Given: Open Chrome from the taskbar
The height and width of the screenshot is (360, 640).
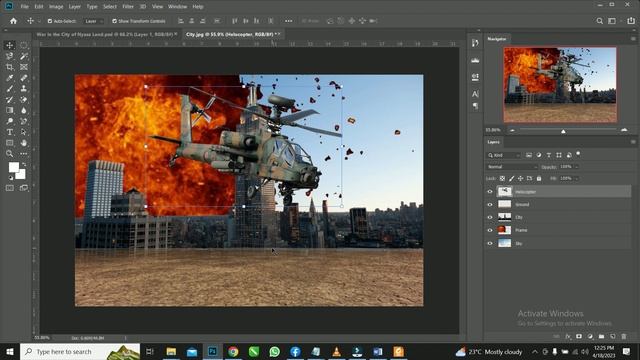Looking at the screenshot, I should (x=233, y=351).
